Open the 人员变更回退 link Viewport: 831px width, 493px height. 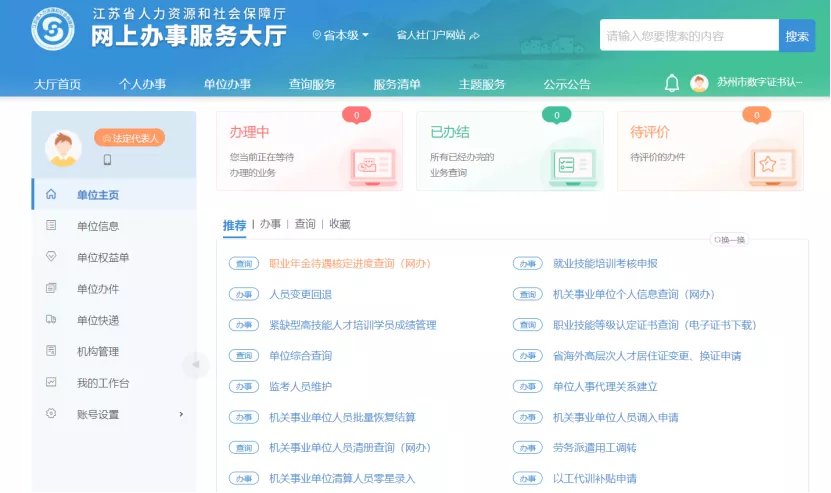[300, 295]
